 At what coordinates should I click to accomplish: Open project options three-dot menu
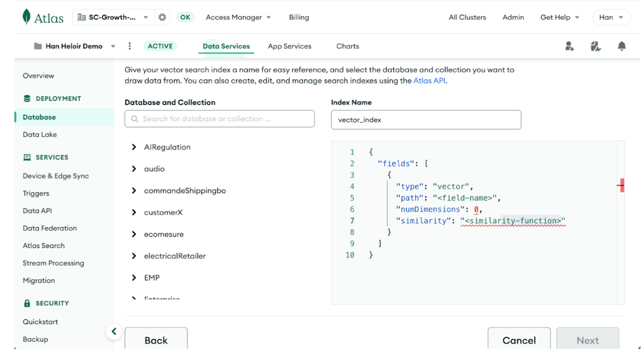129,46
